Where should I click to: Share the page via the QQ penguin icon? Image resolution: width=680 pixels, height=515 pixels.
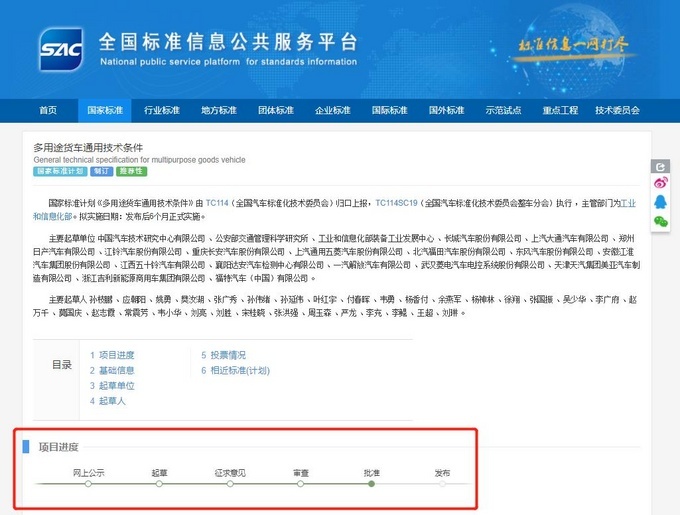click(660, 202)
